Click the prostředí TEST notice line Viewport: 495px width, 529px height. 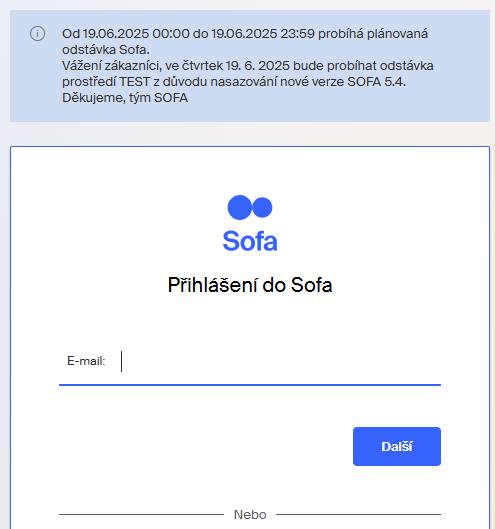point(234,82)
